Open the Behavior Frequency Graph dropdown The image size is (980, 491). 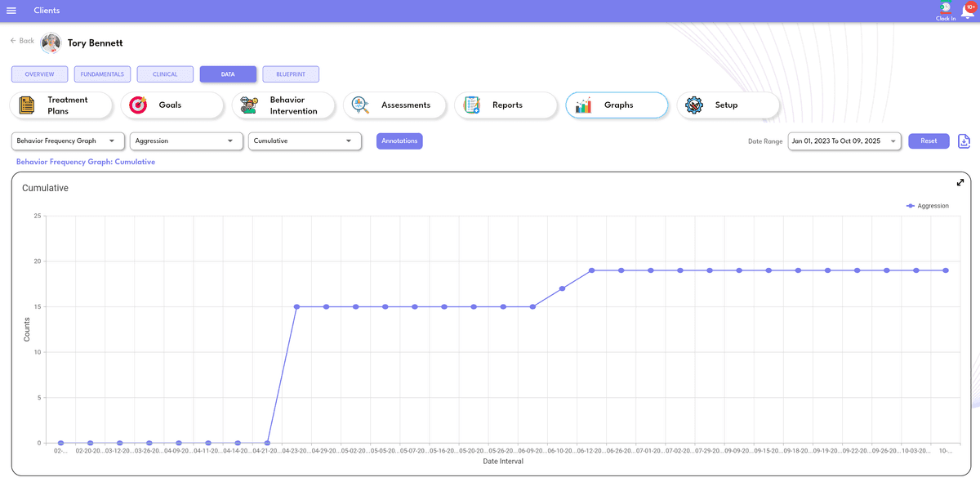click(69, 141)
